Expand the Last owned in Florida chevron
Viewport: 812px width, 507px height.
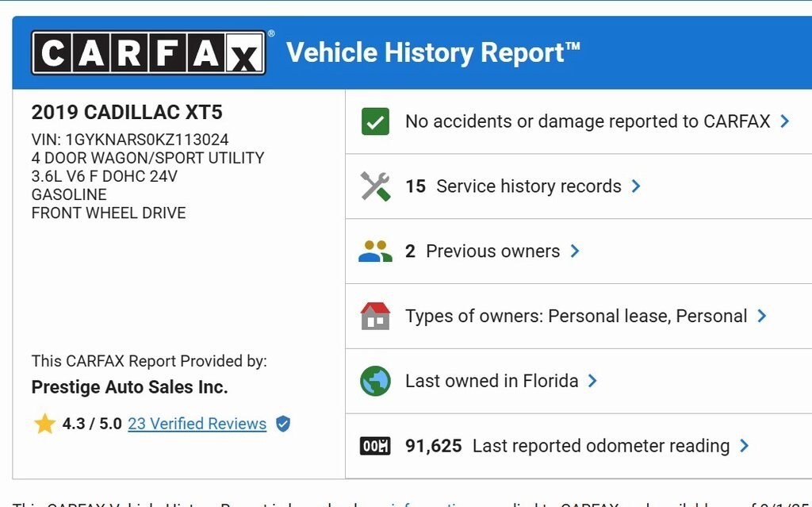[x=592, y=381]
